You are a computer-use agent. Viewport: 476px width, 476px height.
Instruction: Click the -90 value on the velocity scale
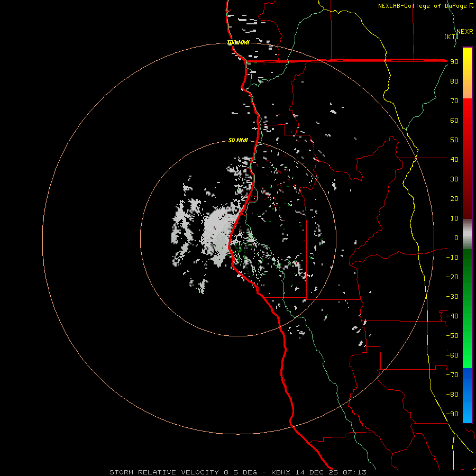pos(452,414)
